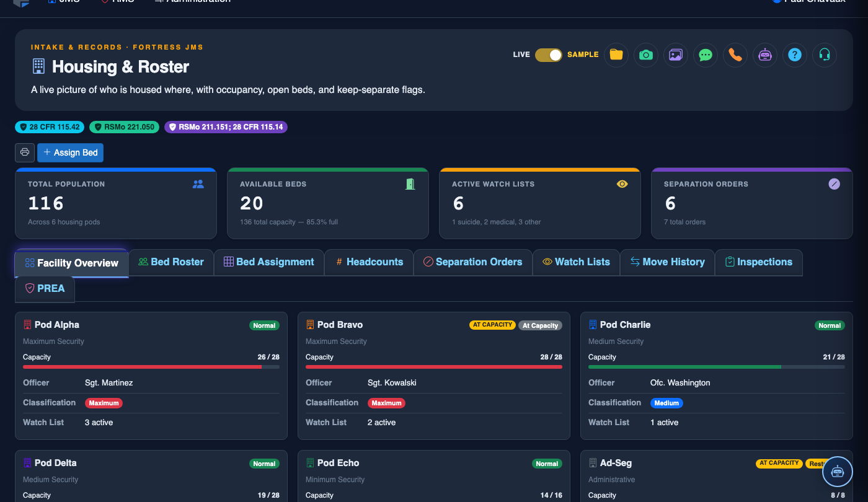The height and width of the screenshot is (502, 868).
Task: Click the Pod Bravo capacity bar
Action: 434,367
